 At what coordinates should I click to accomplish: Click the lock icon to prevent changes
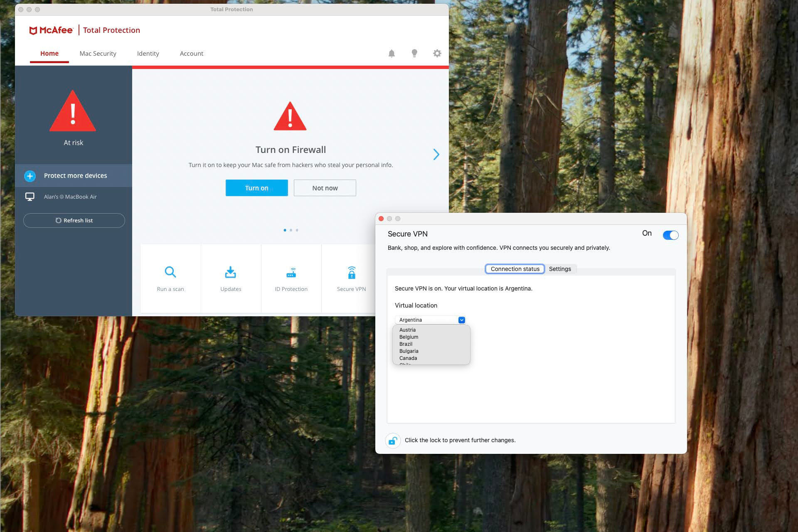point(392,440)
